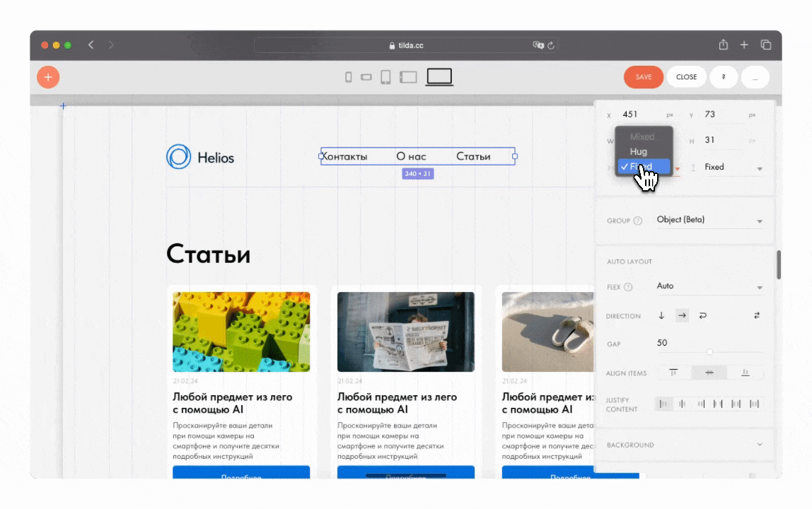Click the Статьи navigation menu item
Screen dimensions: 812x509
point(473,156)
